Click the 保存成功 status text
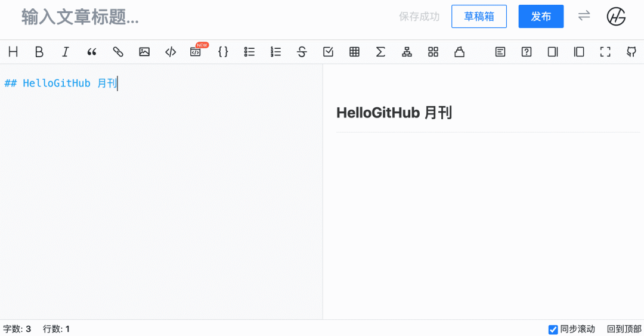644x336 pixels. click(419, 17)
